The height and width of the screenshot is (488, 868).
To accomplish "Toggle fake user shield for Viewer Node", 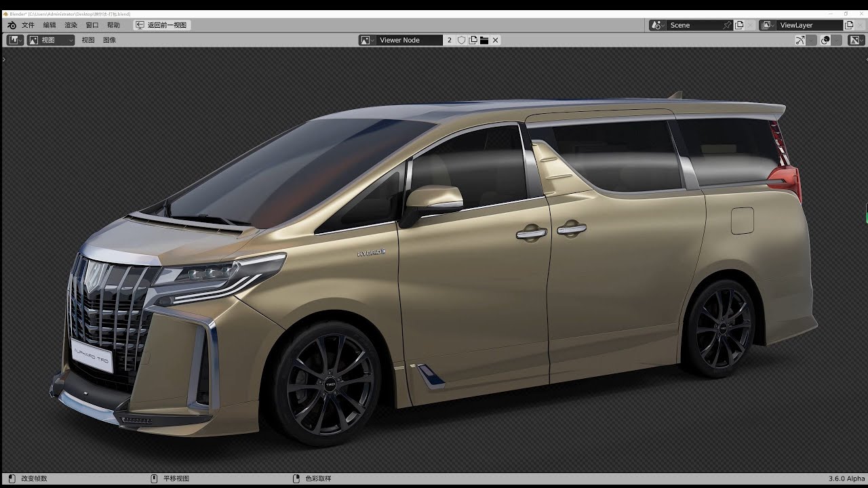I will point(462,40).
